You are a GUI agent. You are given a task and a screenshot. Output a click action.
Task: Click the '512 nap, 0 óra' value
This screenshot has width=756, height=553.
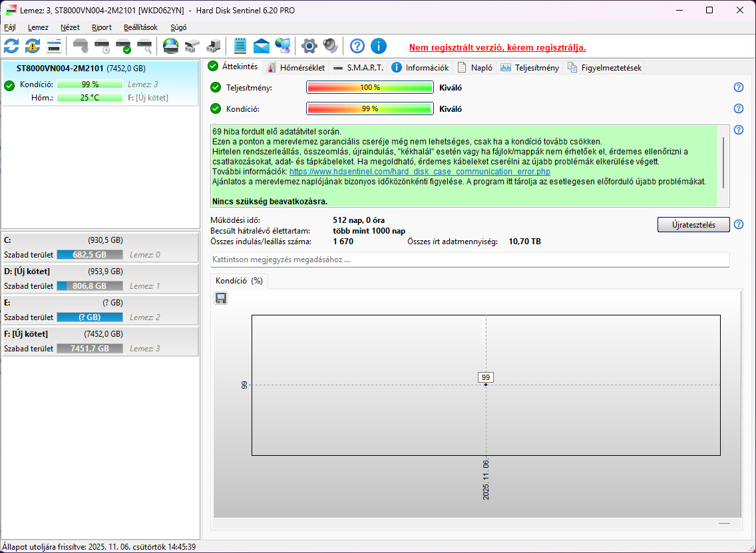(359, 221)
